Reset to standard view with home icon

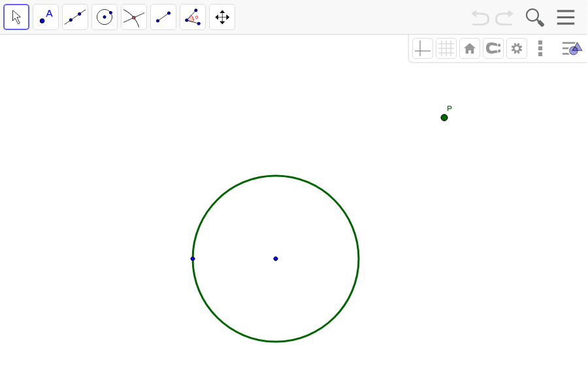click(x=470, y=48)
